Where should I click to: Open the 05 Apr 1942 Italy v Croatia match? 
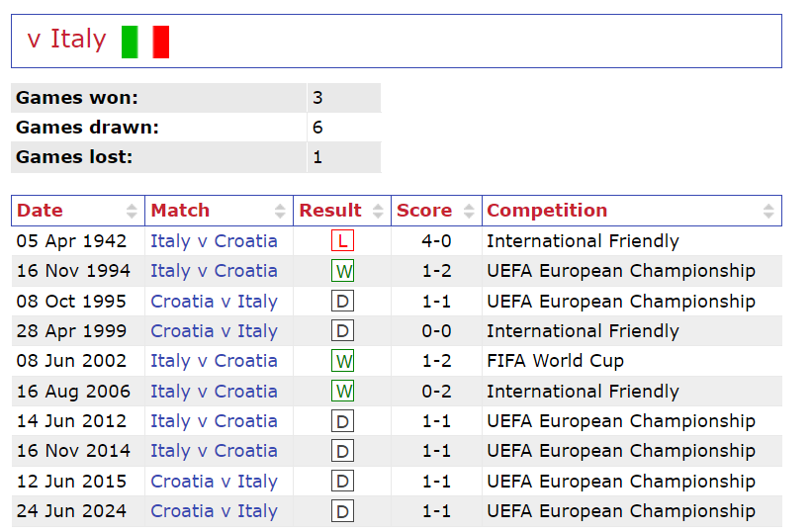click(214, 241)
